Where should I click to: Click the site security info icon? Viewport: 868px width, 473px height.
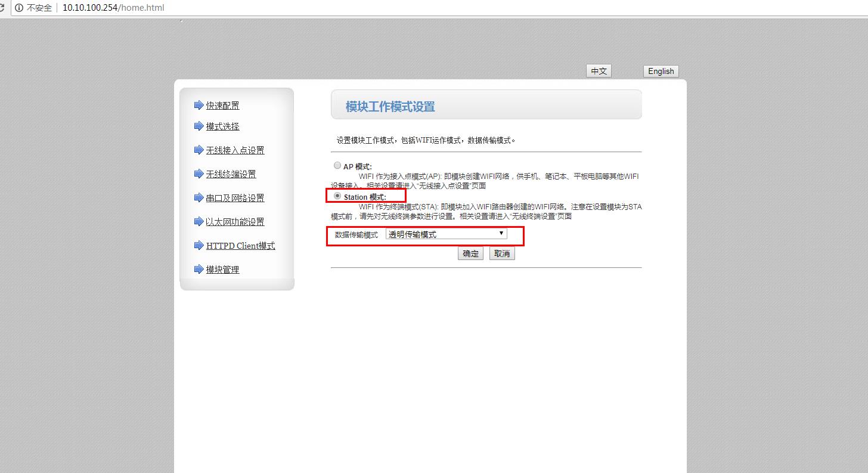[19, 8]
